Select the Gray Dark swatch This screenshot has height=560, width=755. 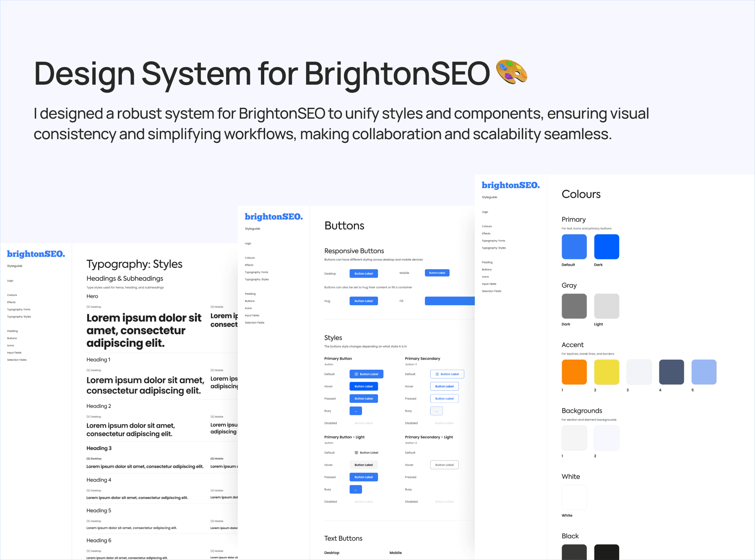tap(574, 306)
